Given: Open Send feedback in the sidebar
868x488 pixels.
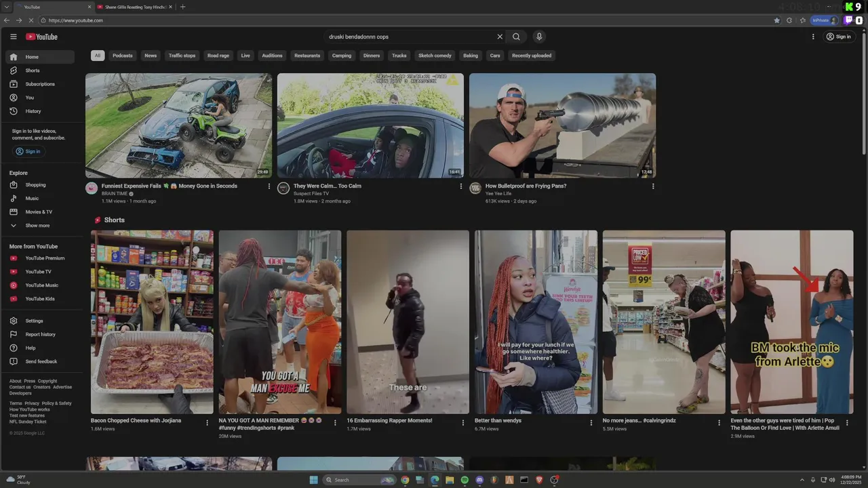Looking at the screenshot, I should (x=40, y=362).
